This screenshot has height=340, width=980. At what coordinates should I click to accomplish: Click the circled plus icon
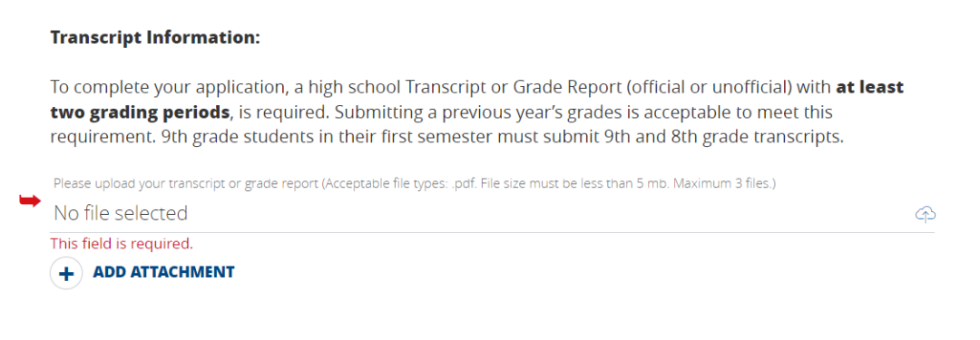pos(66,273)
